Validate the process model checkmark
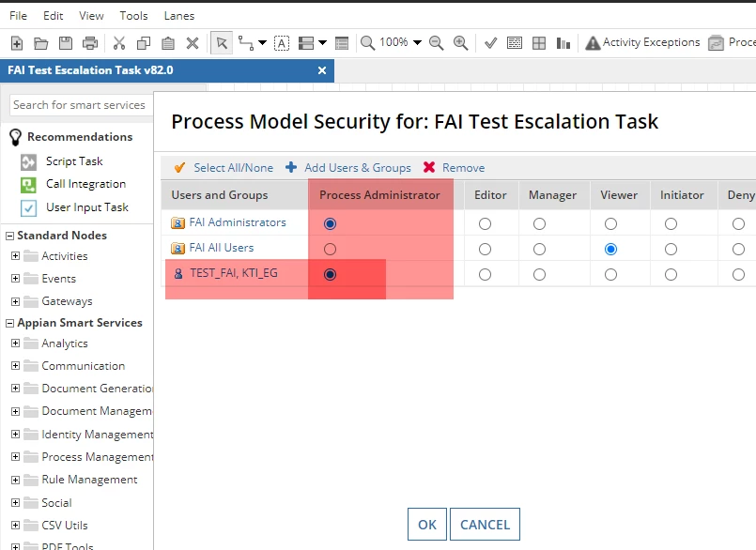This screenshot has height=550, width=756. pyautogui.click(x=491, y=43)
